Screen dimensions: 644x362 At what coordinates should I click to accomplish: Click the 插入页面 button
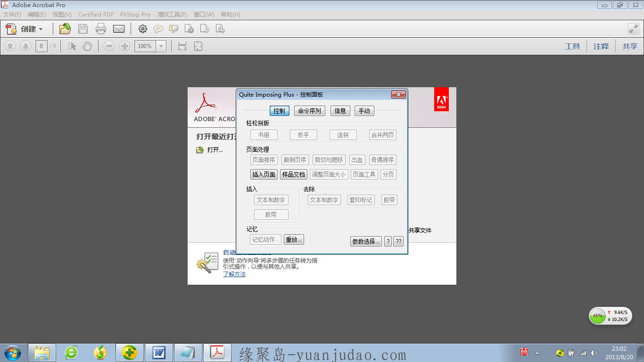[x=264, y=174]
